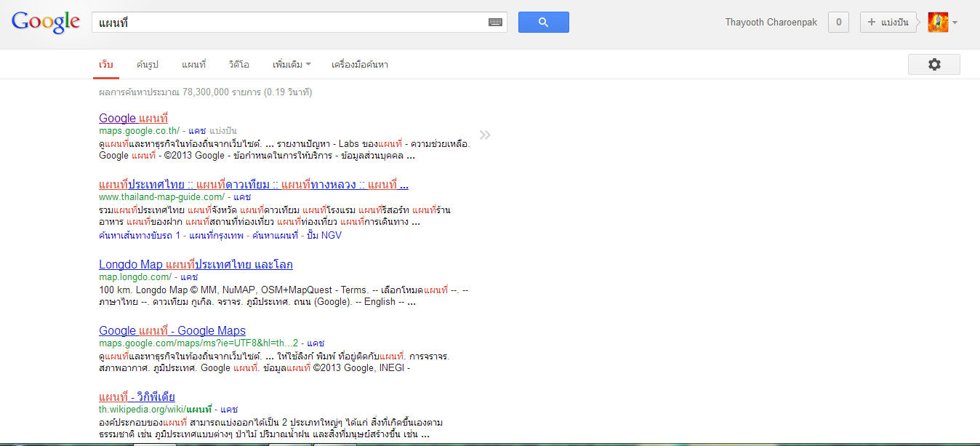Click ค้นหาแผนที่ sitelink
Image resolution: width=980 pixels, height=446 pixels.
(x=274, y=235)
